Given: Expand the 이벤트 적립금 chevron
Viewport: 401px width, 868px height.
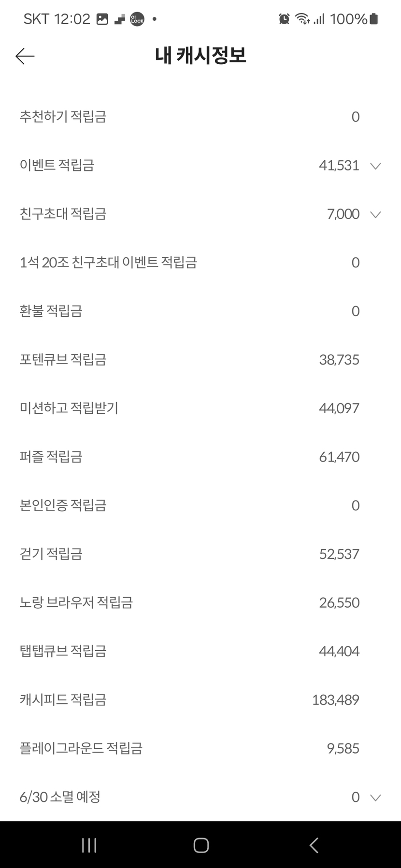Looking at the screenshot, I should 375,166.
